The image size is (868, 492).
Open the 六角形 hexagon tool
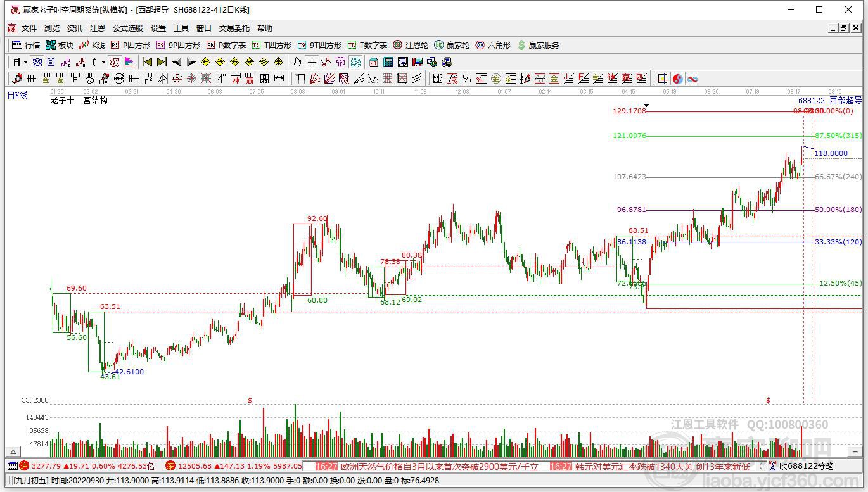tap(493, 45)
